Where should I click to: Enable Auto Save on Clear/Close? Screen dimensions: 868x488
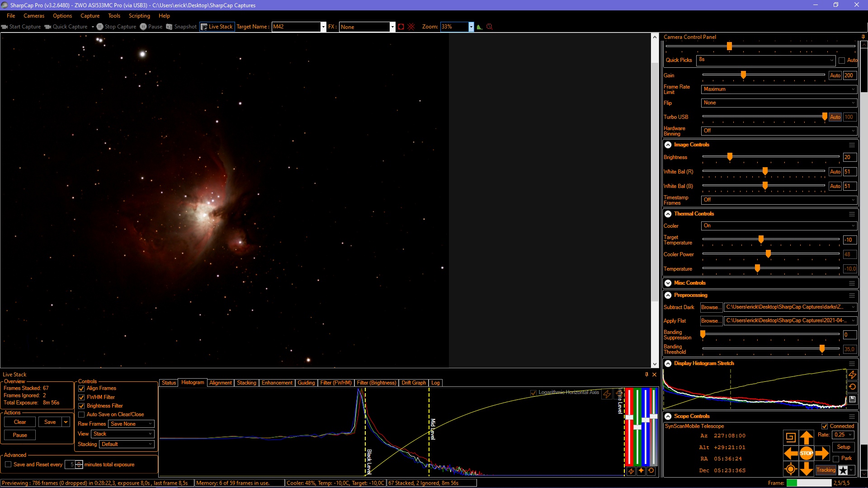coord(81,414)
